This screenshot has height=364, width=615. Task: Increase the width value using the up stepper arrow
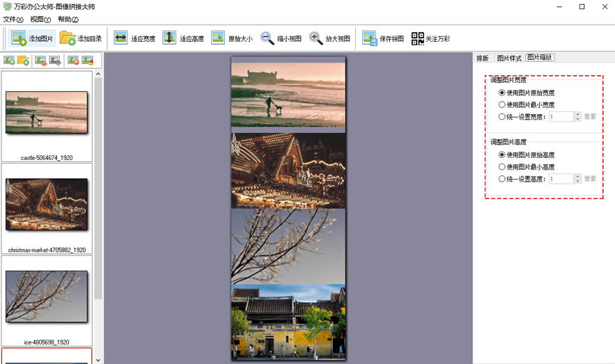[577, 114]
